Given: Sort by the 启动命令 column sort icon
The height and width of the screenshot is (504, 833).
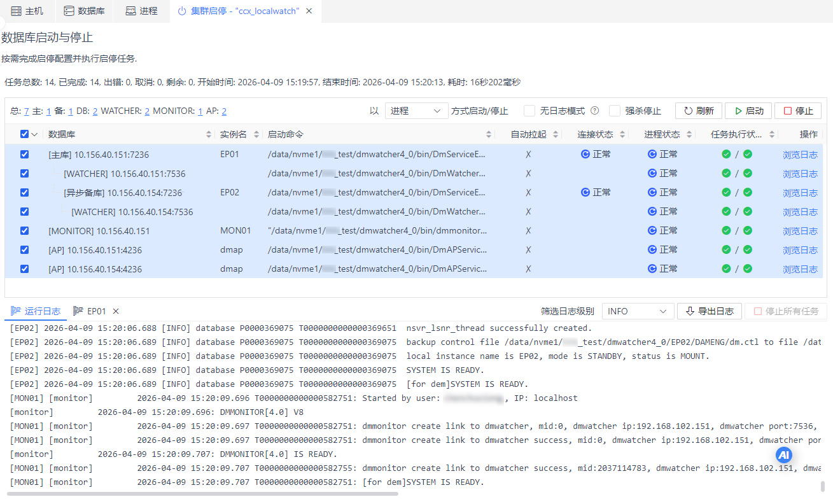Looking at the screenshot, I should click(x=489, y=134).
